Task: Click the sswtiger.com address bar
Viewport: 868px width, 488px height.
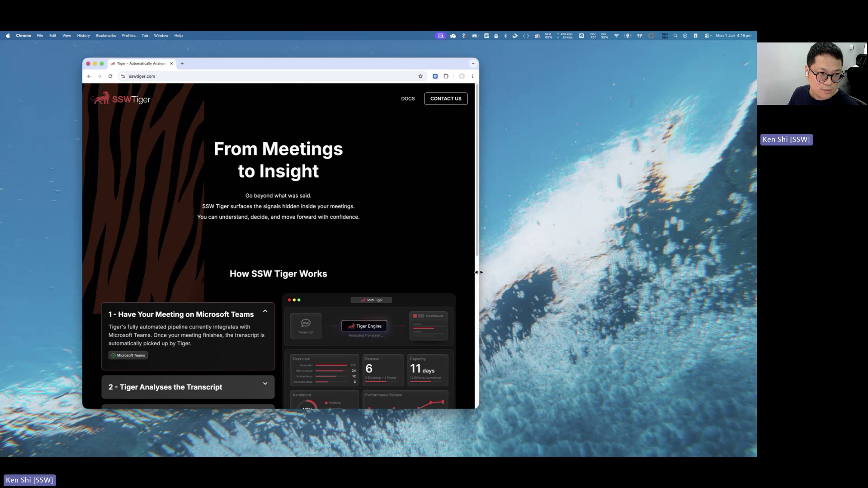Action: (271, 76)
